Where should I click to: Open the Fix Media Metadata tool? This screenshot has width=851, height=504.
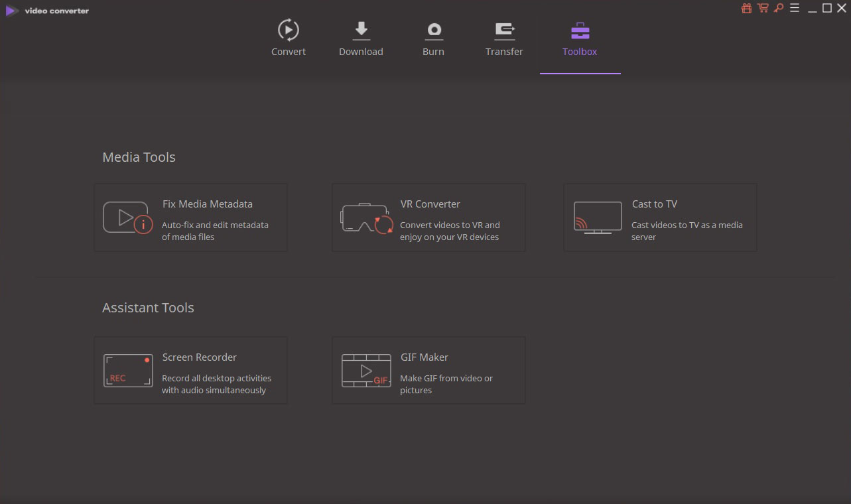click(x=191, y=218)
